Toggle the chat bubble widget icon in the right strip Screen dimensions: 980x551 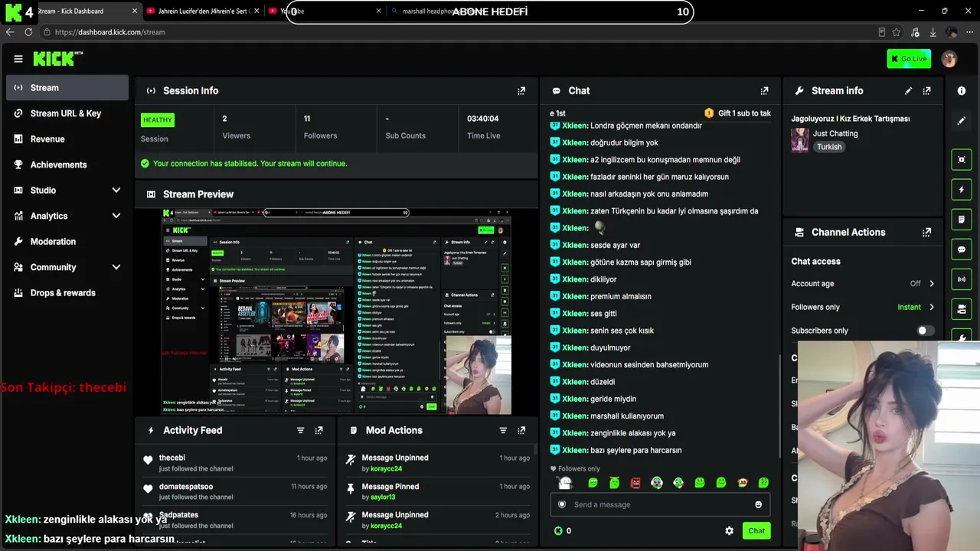coord(962,249)
